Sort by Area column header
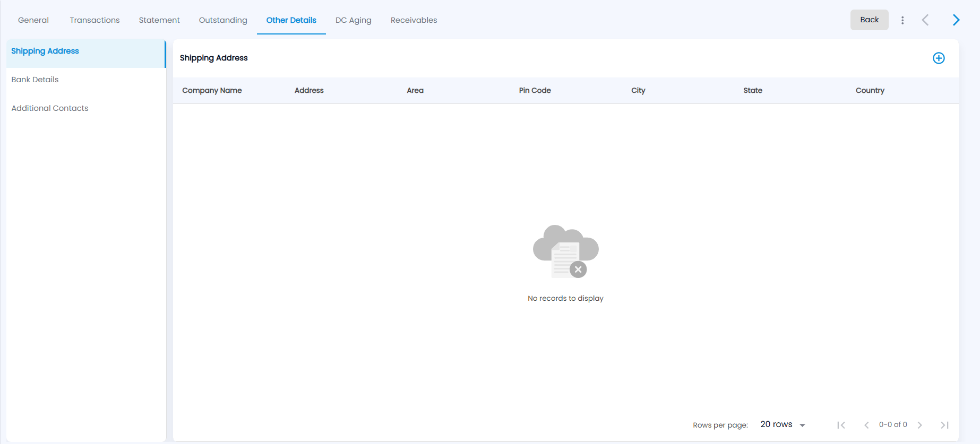 coord(415,91)
